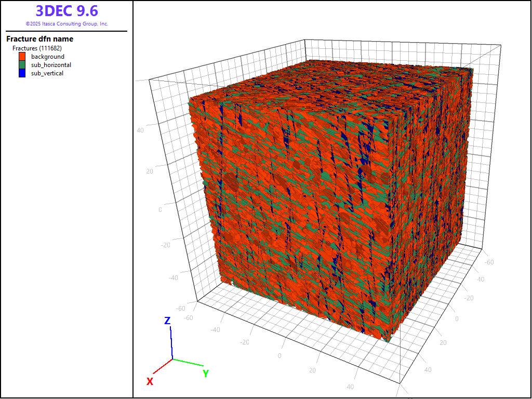Select the 'sub_horizontal' legend label
The width and height of the screenshot is (532, 399).
51,65
